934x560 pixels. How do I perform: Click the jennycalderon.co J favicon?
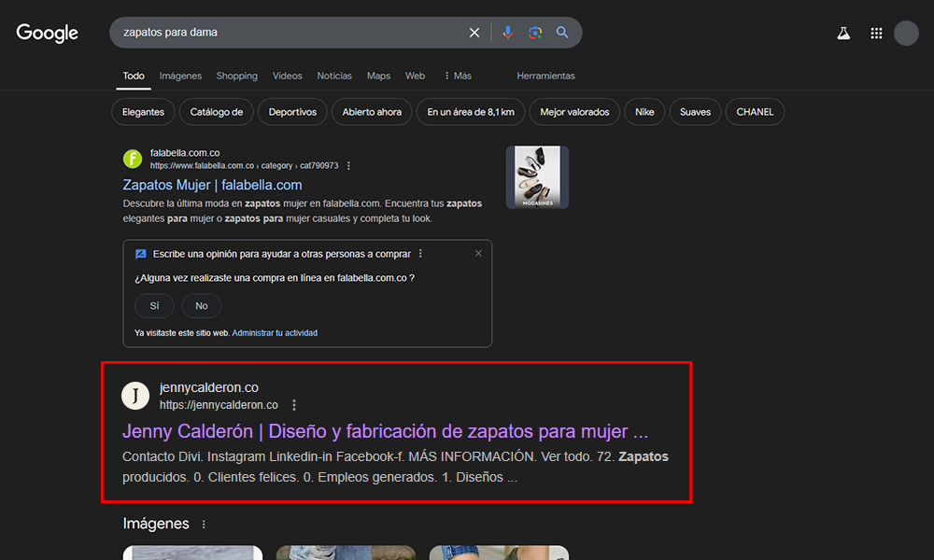pyautogui.click(x=135, y=396)
